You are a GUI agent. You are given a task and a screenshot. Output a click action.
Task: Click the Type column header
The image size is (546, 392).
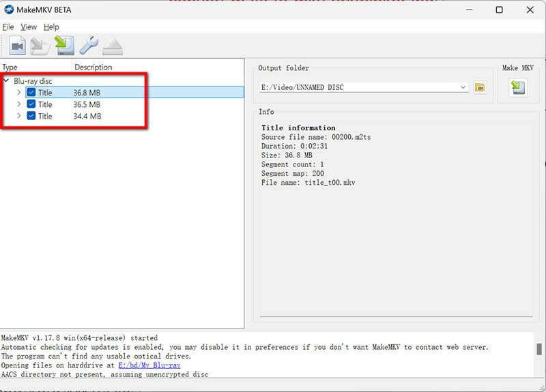[10, 67]
